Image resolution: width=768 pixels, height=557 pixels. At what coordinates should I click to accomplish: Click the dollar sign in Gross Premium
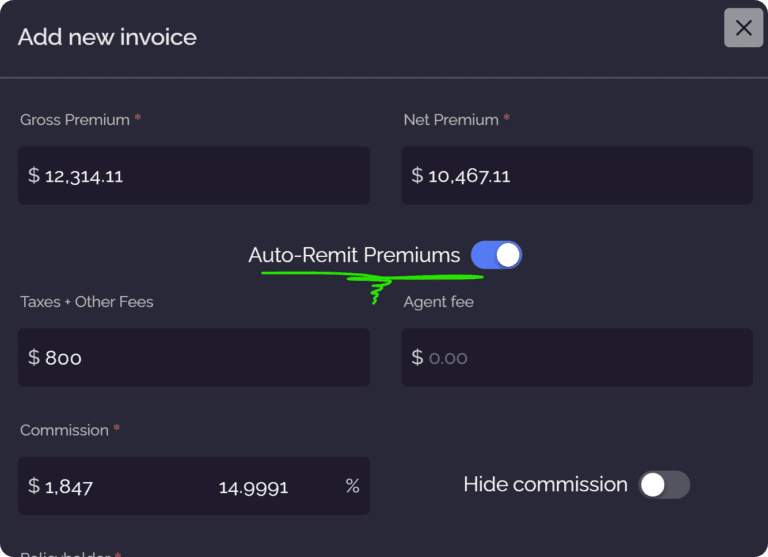pos(34,175)
